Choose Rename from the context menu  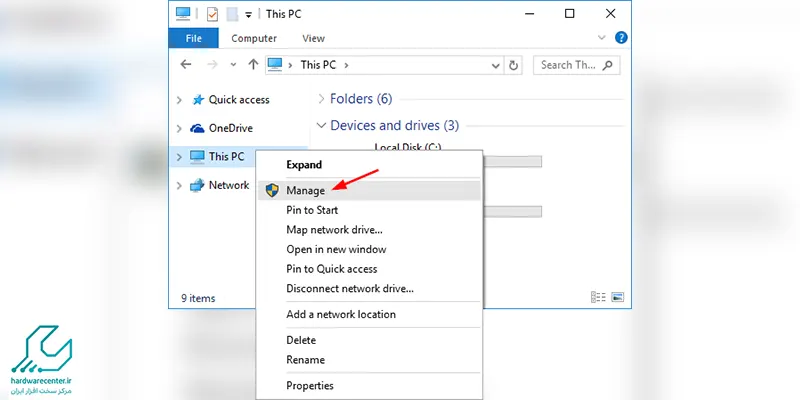(369, 360)
